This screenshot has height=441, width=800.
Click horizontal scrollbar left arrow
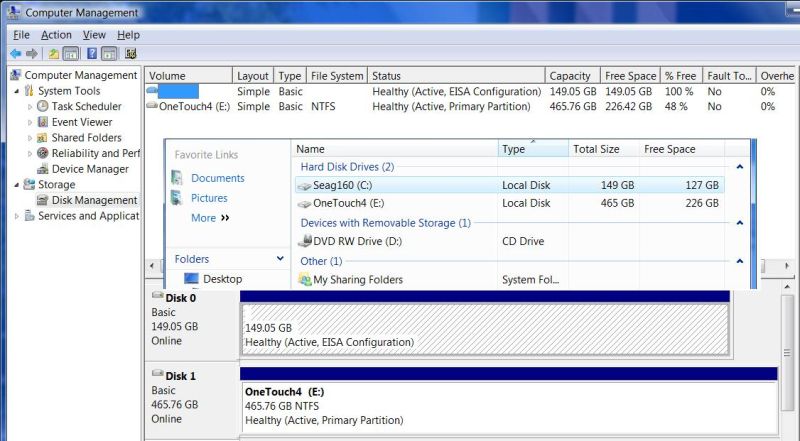[x=152, y=265]
